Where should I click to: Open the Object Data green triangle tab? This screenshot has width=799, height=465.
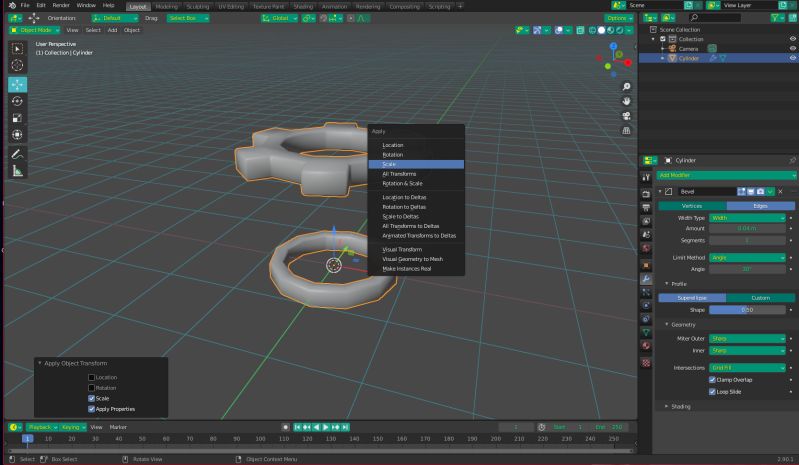coord(646,332)
